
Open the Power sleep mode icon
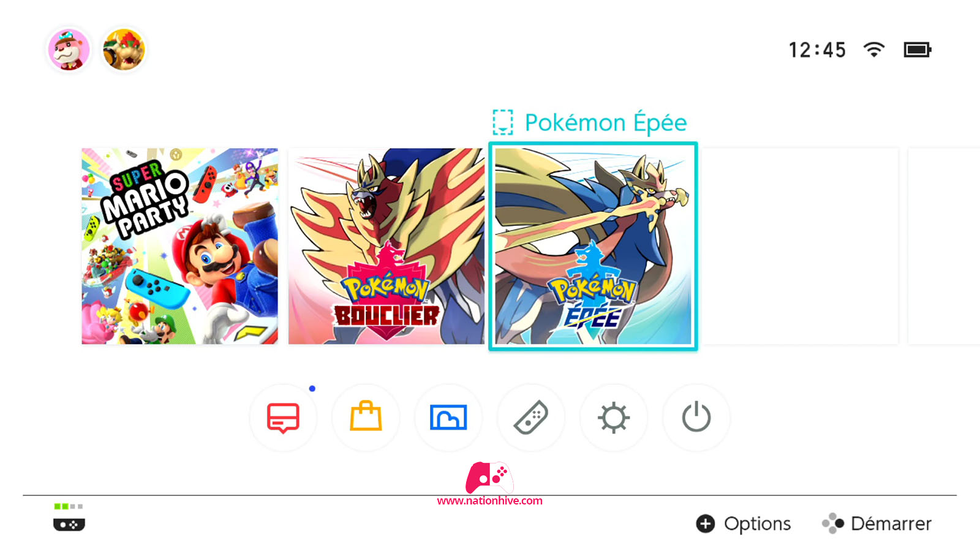[696, 418]
